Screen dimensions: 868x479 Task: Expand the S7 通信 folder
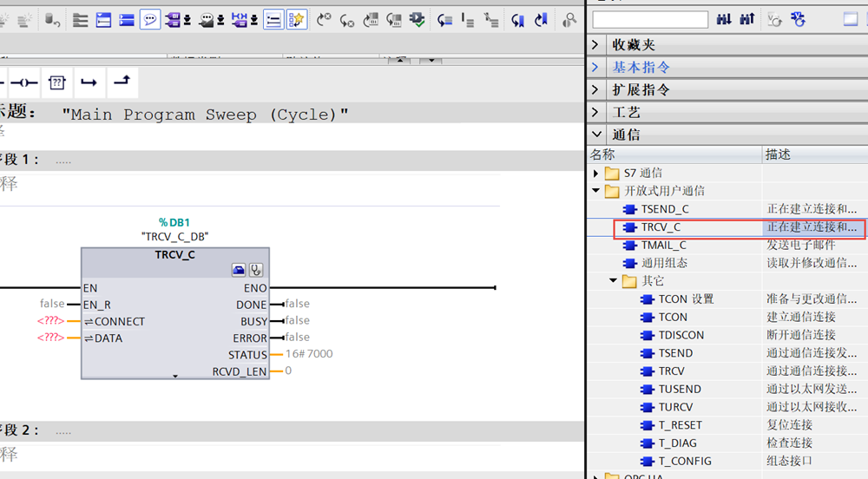(596, 174)
